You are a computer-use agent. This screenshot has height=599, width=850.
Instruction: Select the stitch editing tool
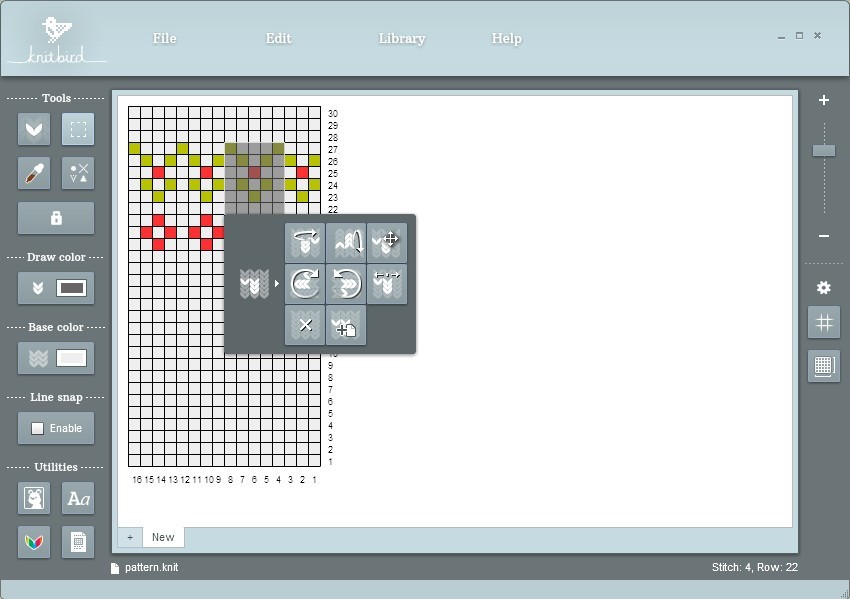click(78, 172)
